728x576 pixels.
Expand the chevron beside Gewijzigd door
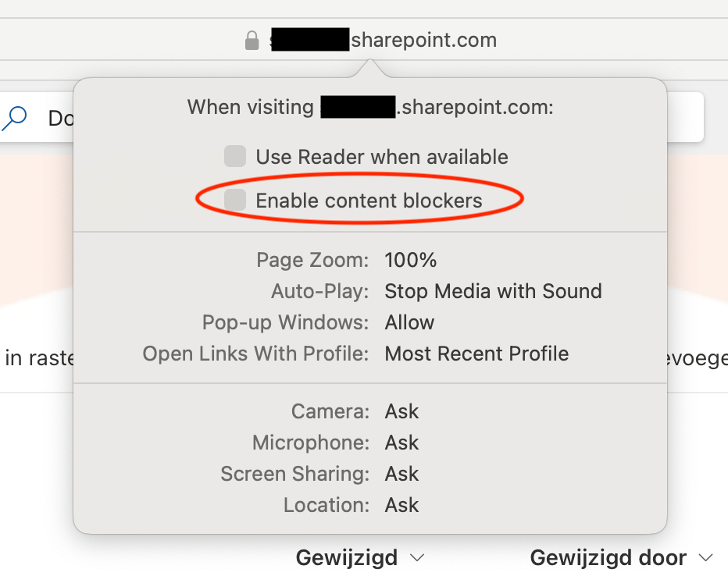coord(705,558)
